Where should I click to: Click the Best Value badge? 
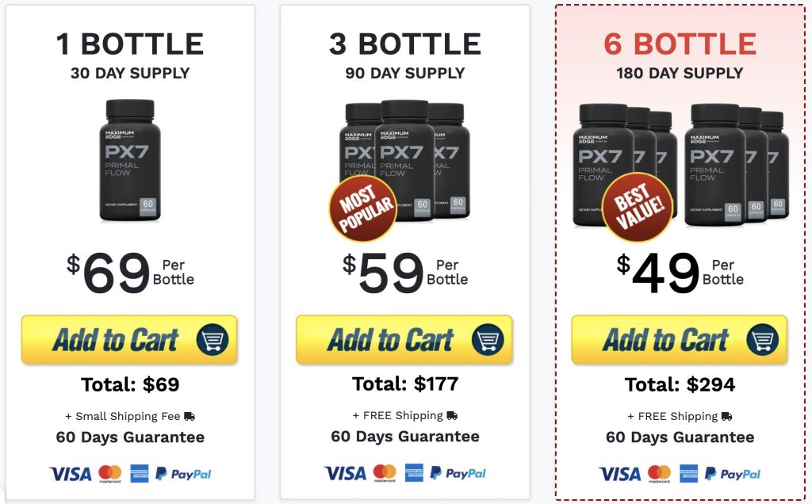638,207
